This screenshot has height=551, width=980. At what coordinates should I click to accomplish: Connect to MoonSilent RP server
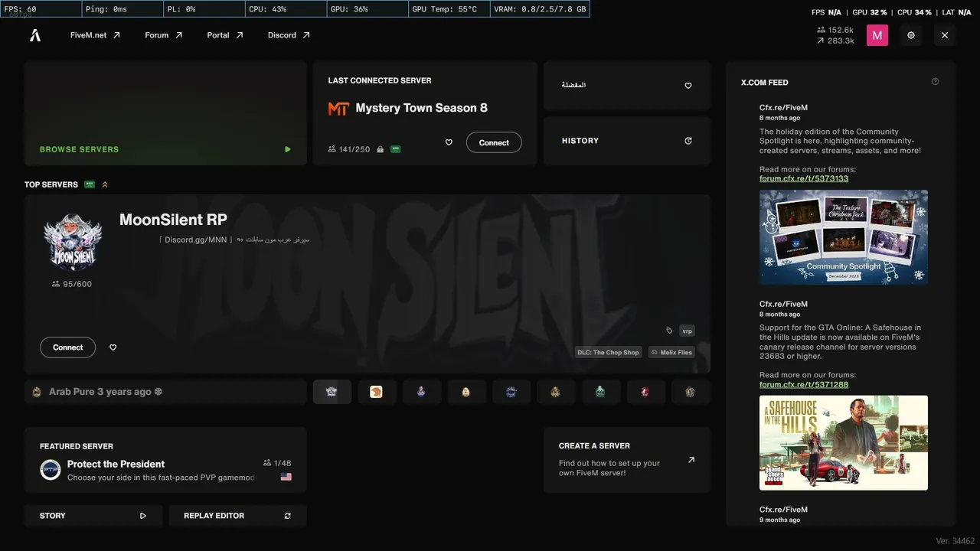(x=67, y=347)
